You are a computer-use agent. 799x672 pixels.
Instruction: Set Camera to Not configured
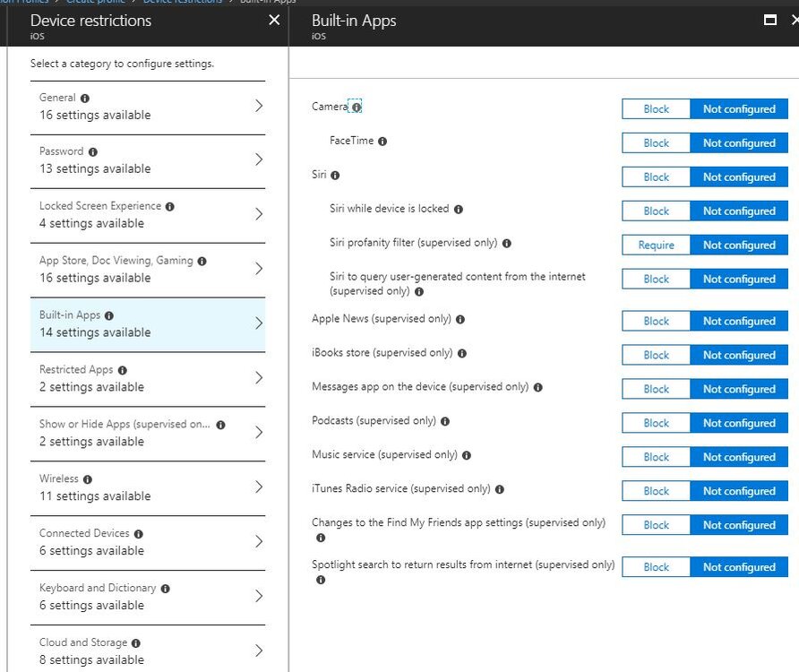[739, 109]
